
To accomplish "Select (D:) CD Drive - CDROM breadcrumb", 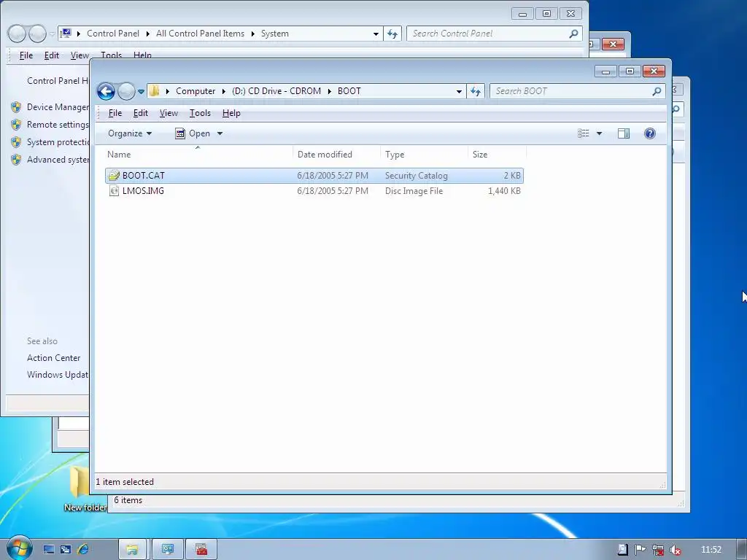I will coord(276,91).
